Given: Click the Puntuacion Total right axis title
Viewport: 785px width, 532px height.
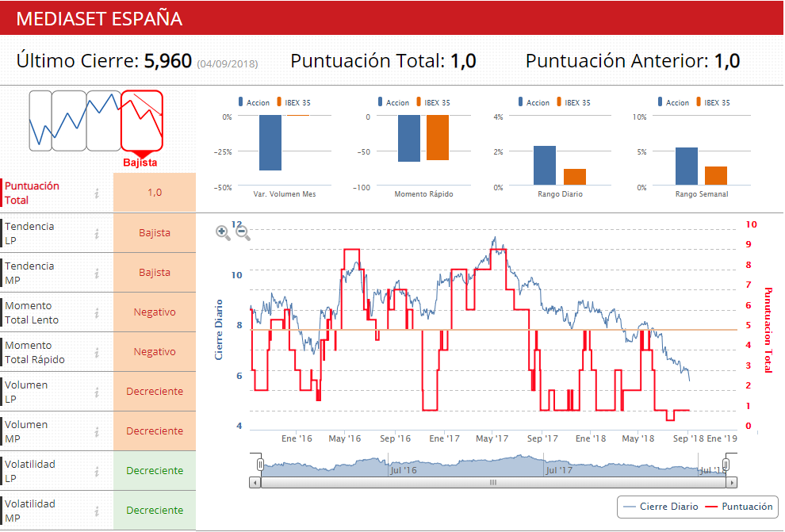Looking at the screenshot, I should click(x=768, y=331).
